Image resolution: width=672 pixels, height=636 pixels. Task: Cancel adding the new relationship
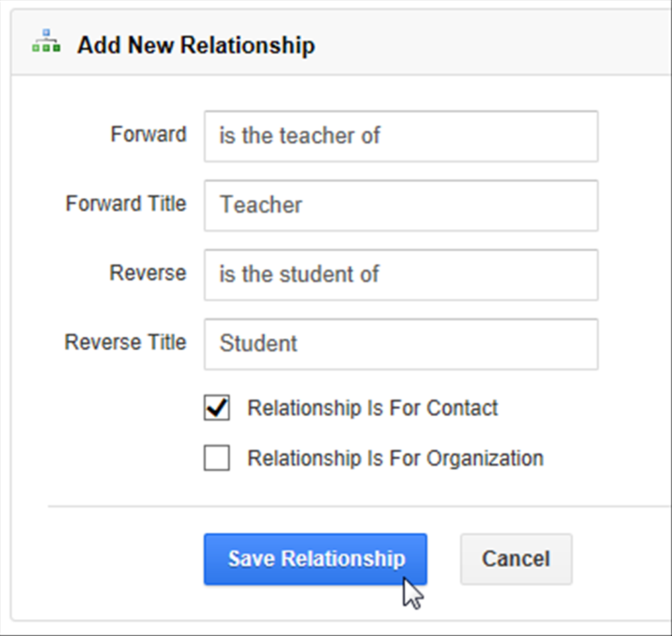516,559
